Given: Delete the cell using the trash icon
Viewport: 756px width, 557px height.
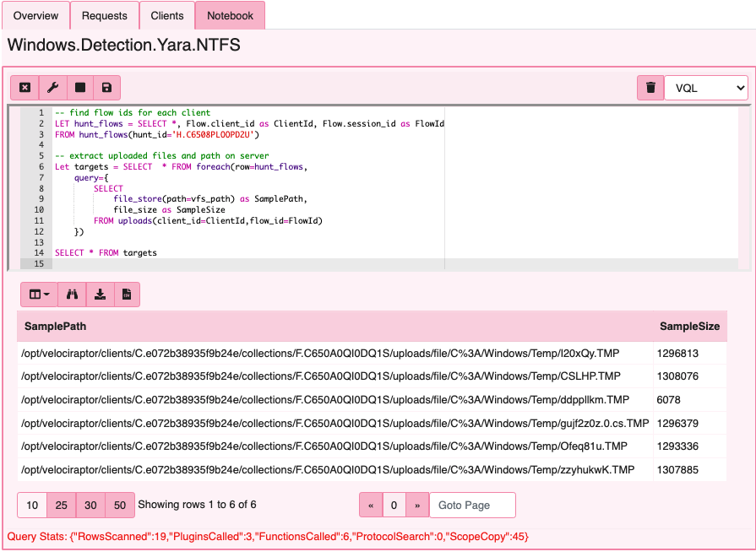Looking at the screenshot, I should click(650, 88).
